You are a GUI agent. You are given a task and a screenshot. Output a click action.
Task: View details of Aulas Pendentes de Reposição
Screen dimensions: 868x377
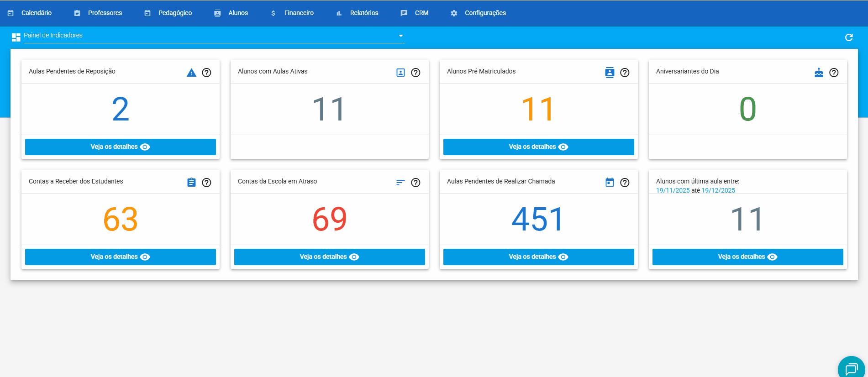(120, 147)
